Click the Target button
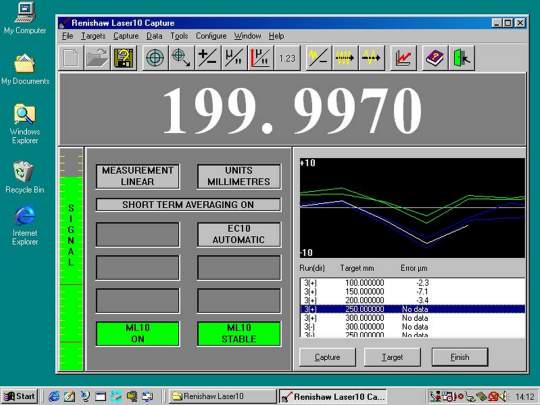This screenshot has height=405, width=540. (392, 357)
